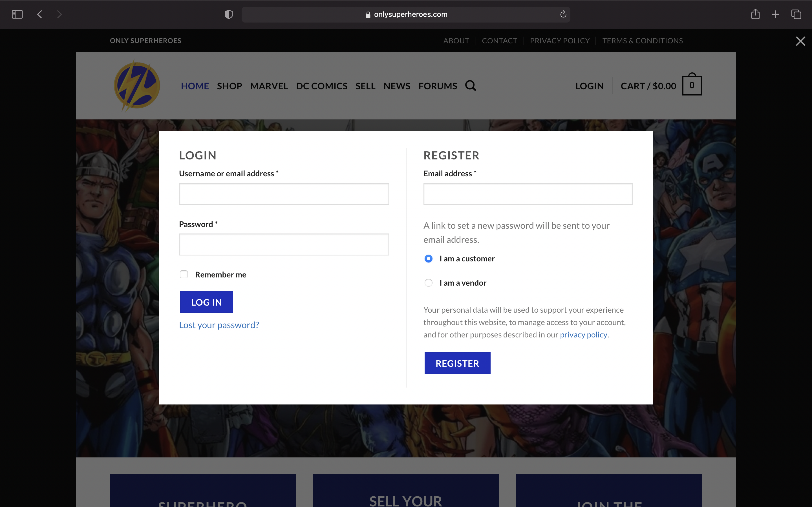Open a new tab with the plus icon
Screen dimensions: 812x507
(775, 14)
